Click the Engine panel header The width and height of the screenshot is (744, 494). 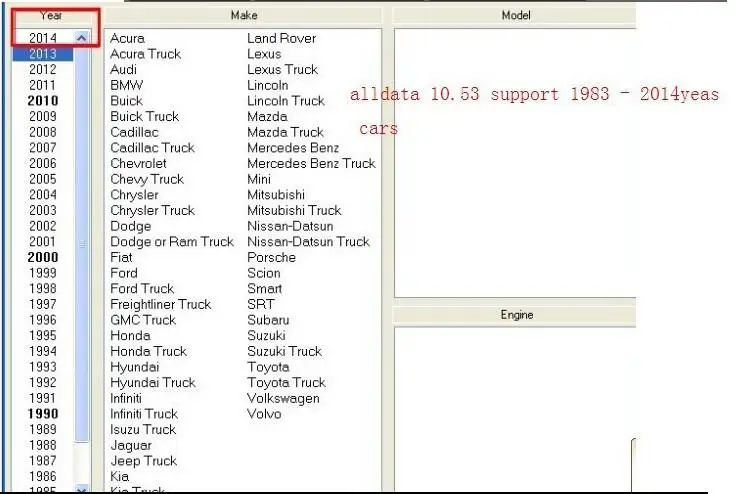pos(516,315)
